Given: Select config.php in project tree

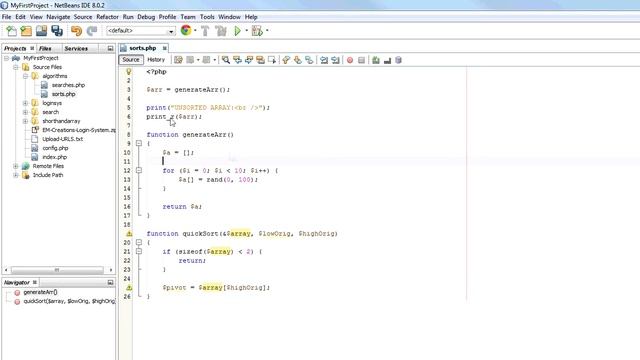Looking at the screenshot, I should click(x=55, y=148).
